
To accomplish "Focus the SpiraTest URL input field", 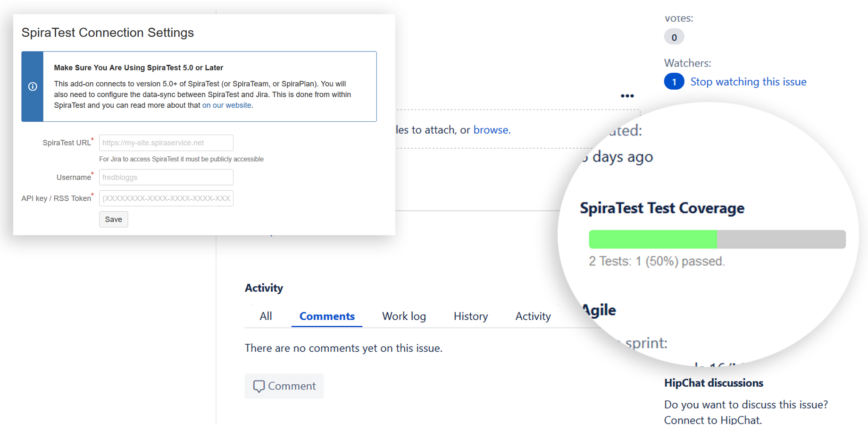I will pyautogui.click(x=166, y=143).
